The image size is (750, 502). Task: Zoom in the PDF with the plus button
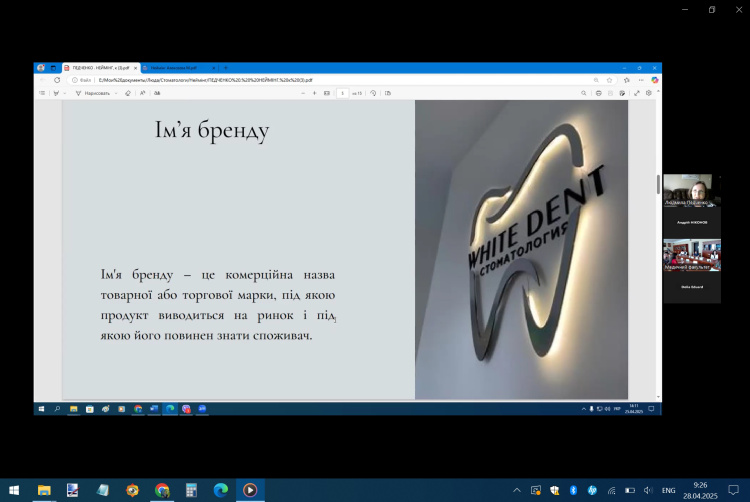coord(314,93)
